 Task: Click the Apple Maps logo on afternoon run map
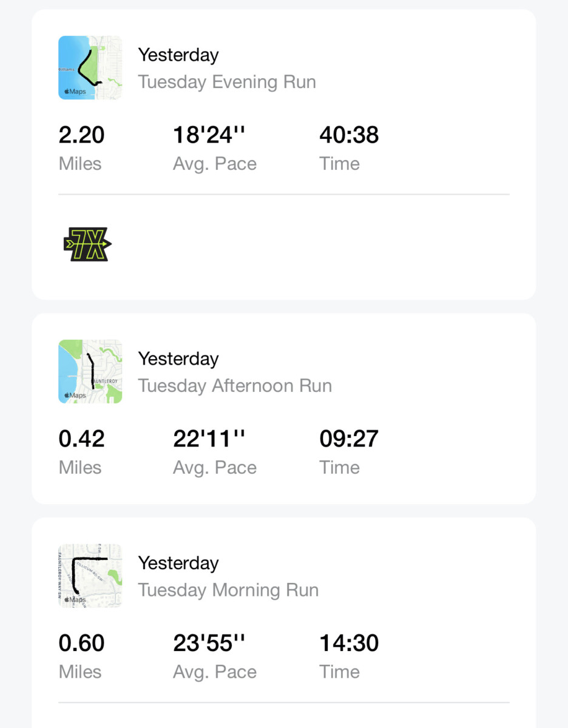tap(75, 396)
